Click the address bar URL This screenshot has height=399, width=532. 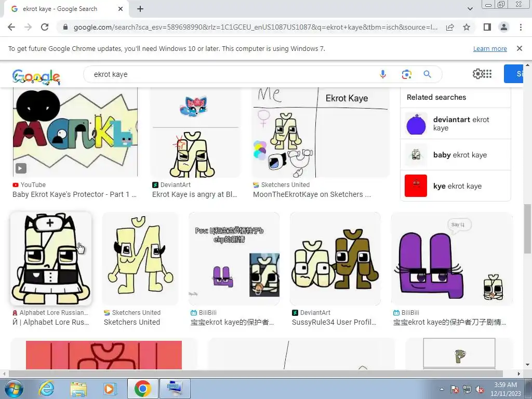[x=255, y=27]
